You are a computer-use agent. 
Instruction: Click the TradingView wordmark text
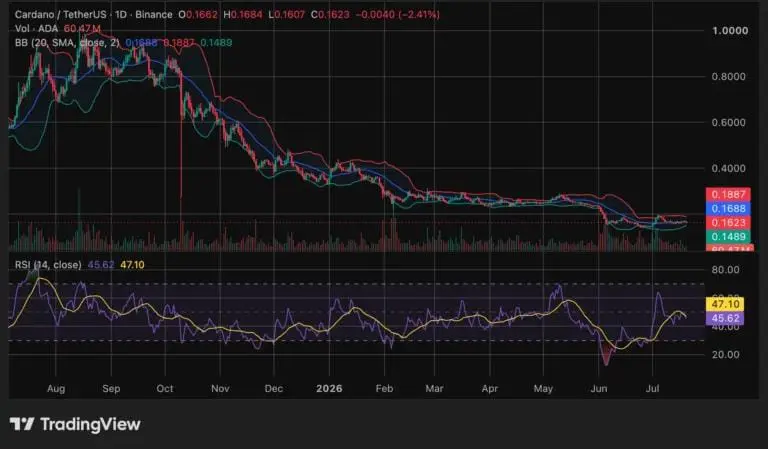[x=91, y=424]
